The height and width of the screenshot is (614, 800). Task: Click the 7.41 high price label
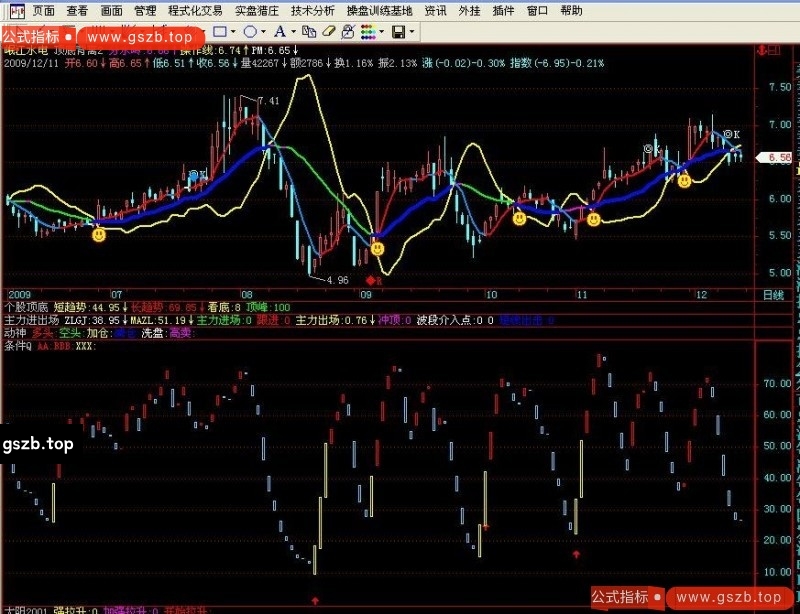[x=267, y=101]
